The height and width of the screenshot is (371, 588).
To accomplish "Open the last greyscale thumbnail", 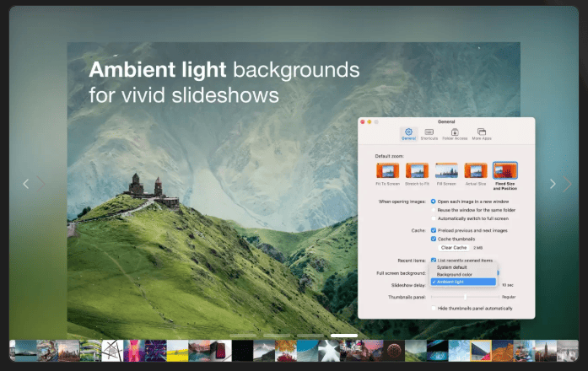I will tap(568, 351).
